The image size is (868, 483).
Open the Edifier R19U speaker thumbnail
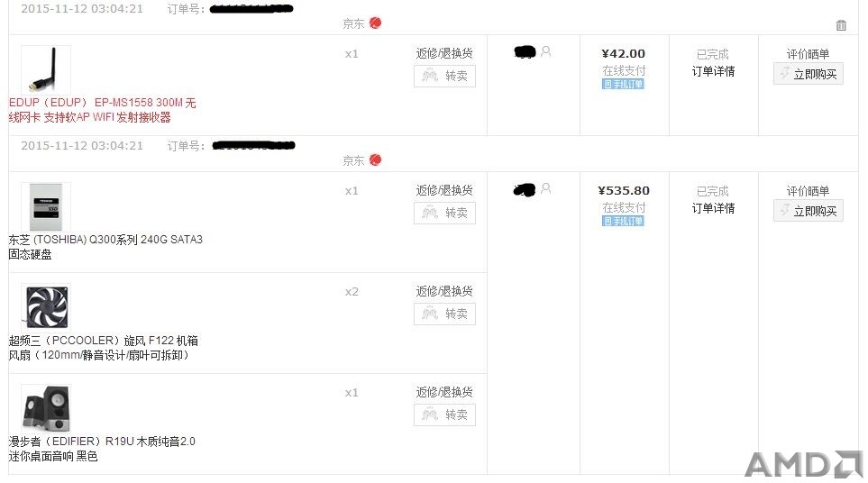point(46,408)
